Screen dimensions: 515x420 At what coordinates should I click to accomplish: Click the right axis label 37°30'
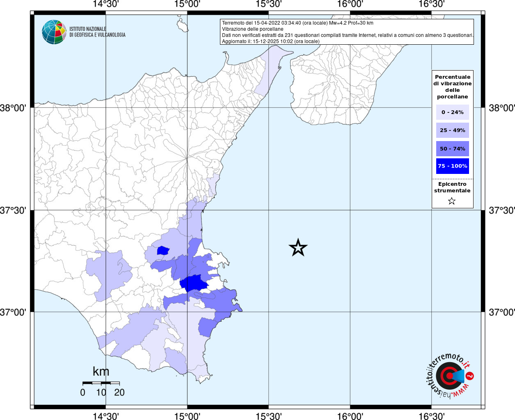502,210
